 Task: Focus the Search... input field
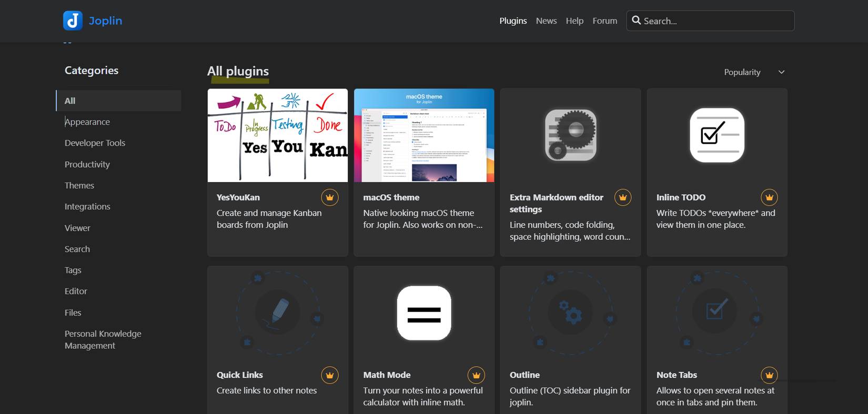click(x=710, y=21)
